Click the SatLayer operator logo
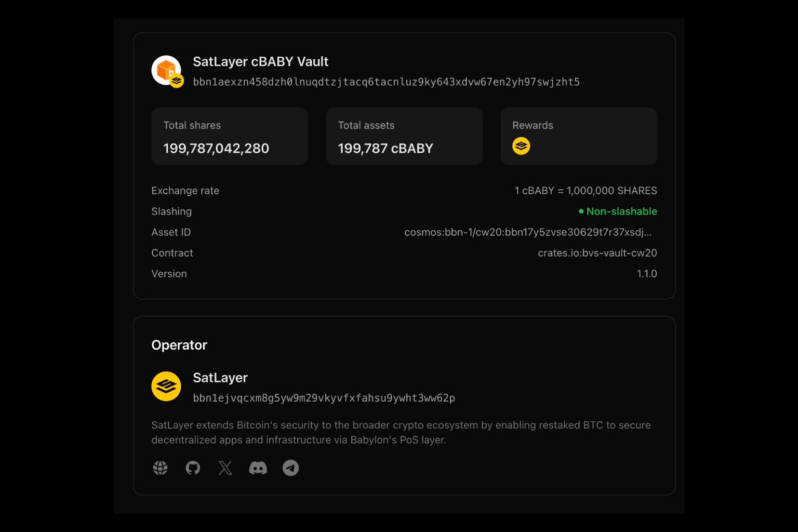The width and height of the screenshot is (798, 532). (166, 386)
